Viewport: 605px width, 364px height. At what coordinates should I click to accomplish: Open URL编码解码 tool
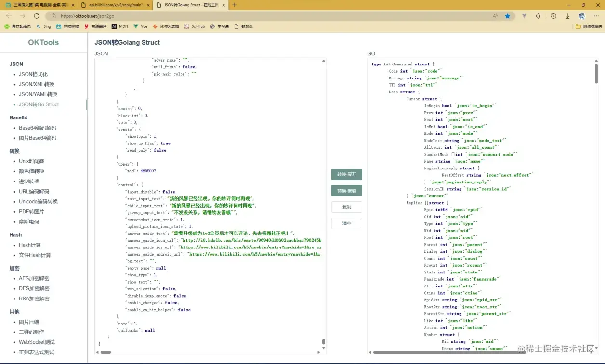tap(34, 192)
